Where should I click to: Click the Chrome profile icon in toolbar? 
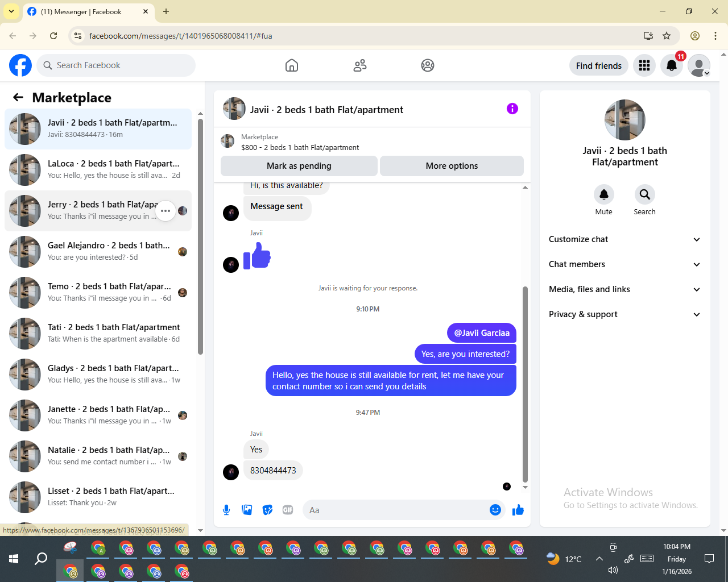[x=695, y=36]
